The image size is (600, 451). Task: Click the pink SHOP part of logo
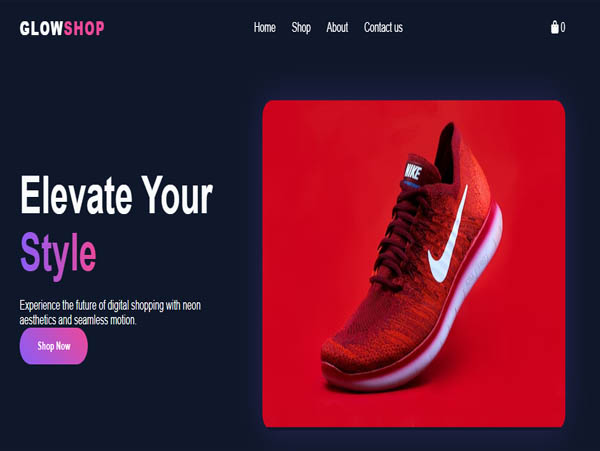[84, 28]
